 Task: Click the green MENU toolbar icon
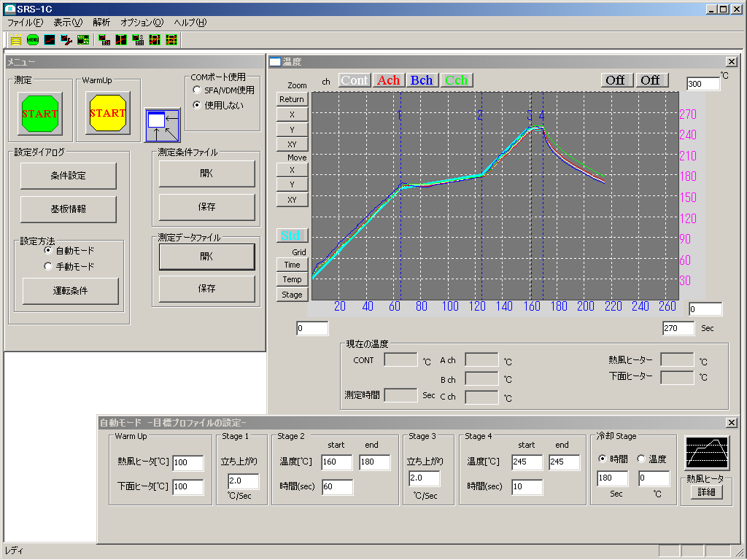32,40
